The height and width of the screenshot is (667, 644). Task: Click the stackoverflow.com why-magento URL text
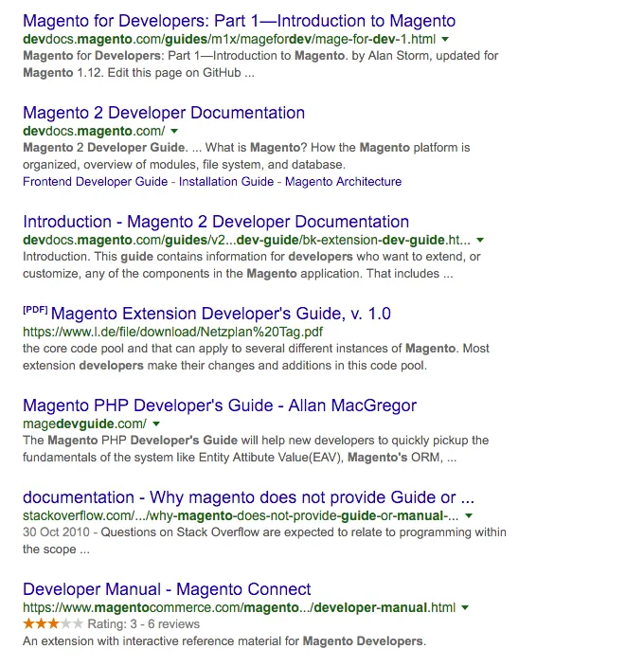click(241, 515)
